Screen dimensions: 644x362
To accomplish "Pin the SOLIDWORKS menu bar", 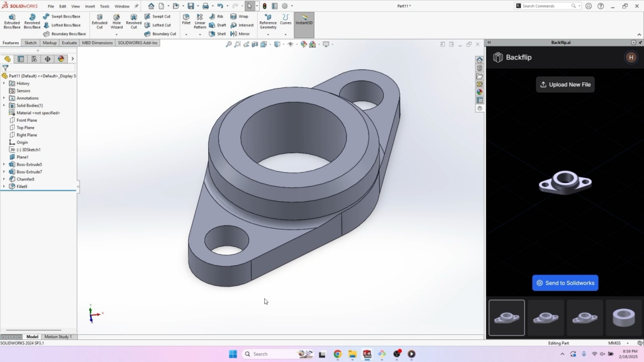I will (x=136, y=6).
